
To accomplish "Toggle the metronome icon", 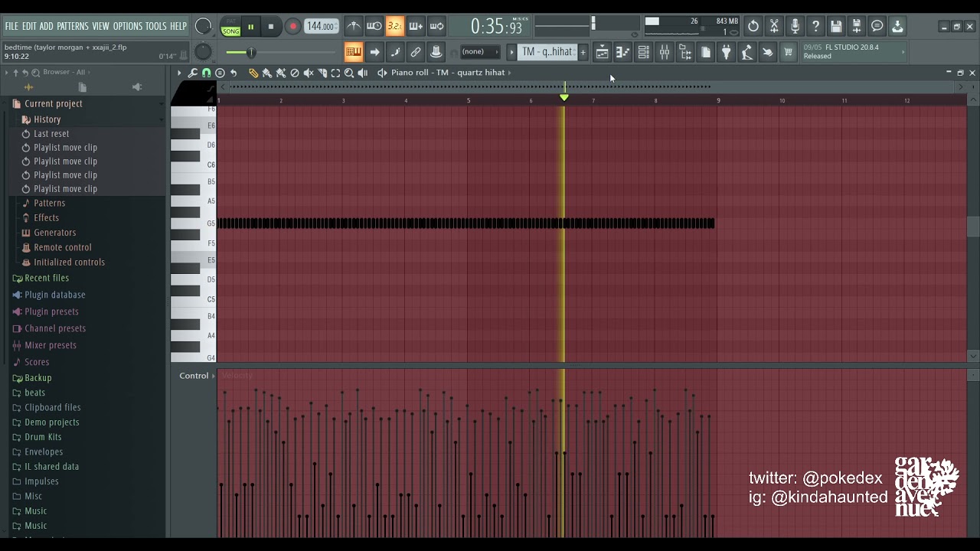I will [353, 27].
